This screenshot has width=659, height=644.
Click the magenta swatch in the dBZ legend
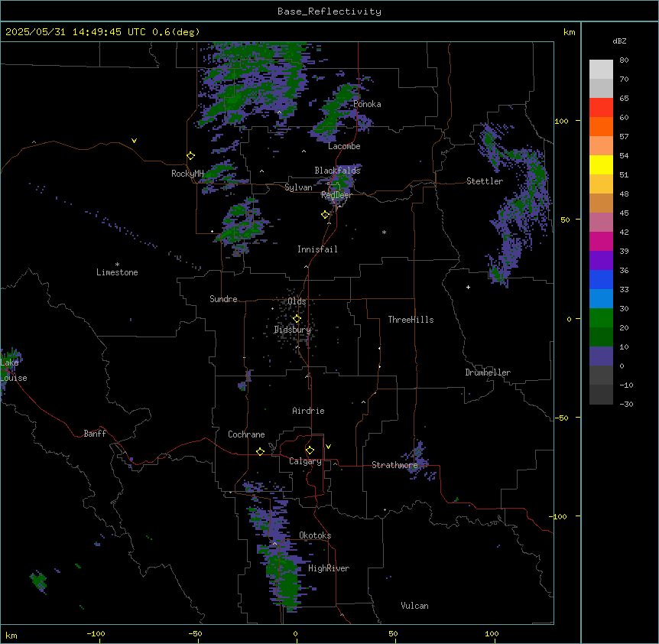601,241
